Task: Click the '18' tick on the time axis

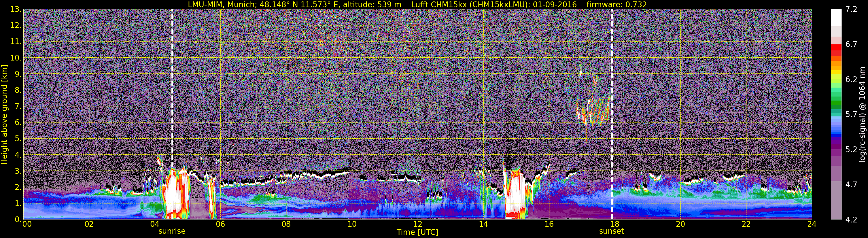Action: click(614, 224)
